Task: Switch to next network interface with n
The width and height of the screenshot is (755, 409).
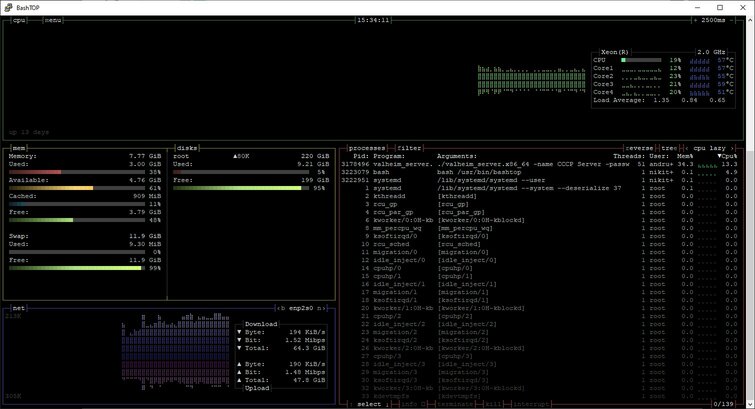Action: 319,308
